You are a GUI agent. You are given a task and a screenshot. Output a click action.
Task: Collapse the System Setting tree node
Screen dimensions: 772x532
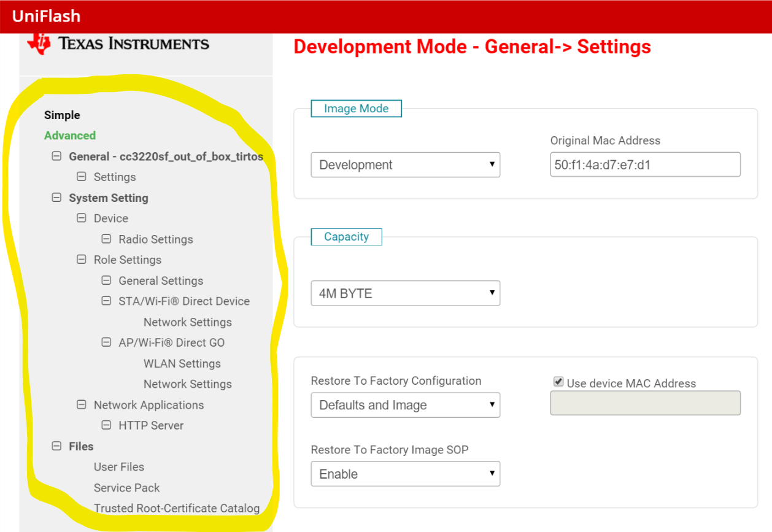click(56, 198)
